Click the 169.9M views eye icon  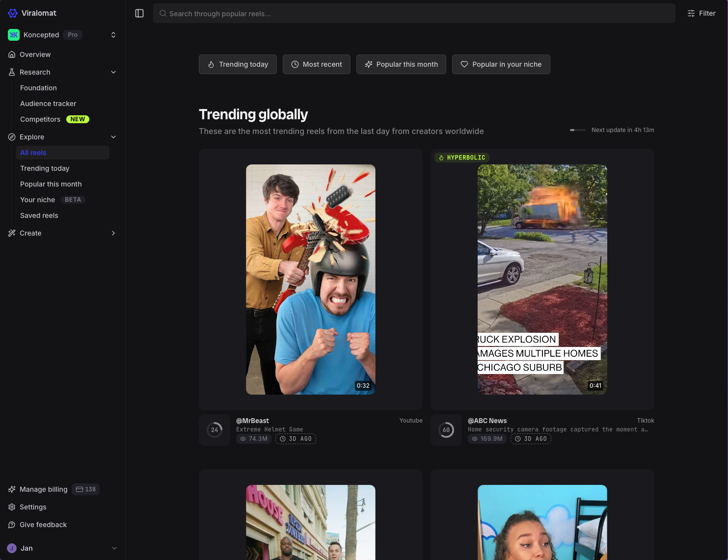pos(475,439)
